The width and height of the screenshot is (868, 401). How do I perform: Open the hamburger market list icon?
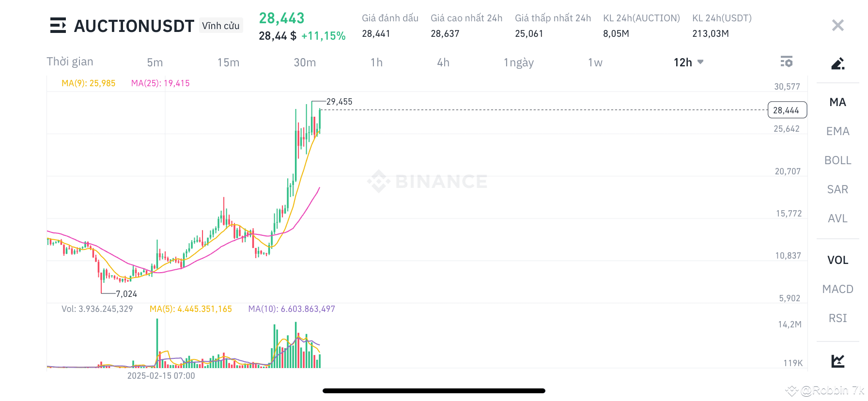tap(58, 25)
